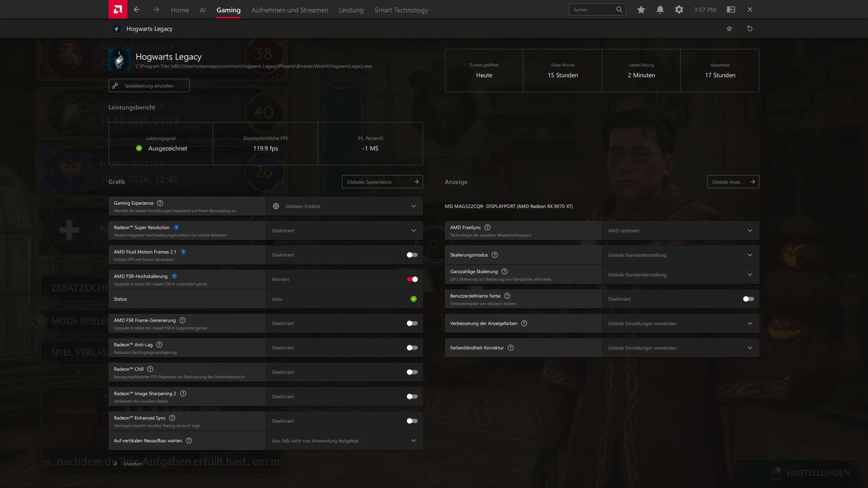Image resolution: width=868 pixels, height=488 pixels.
Task: Open Gaming Experience dropdown
Action: click(344, 206)
